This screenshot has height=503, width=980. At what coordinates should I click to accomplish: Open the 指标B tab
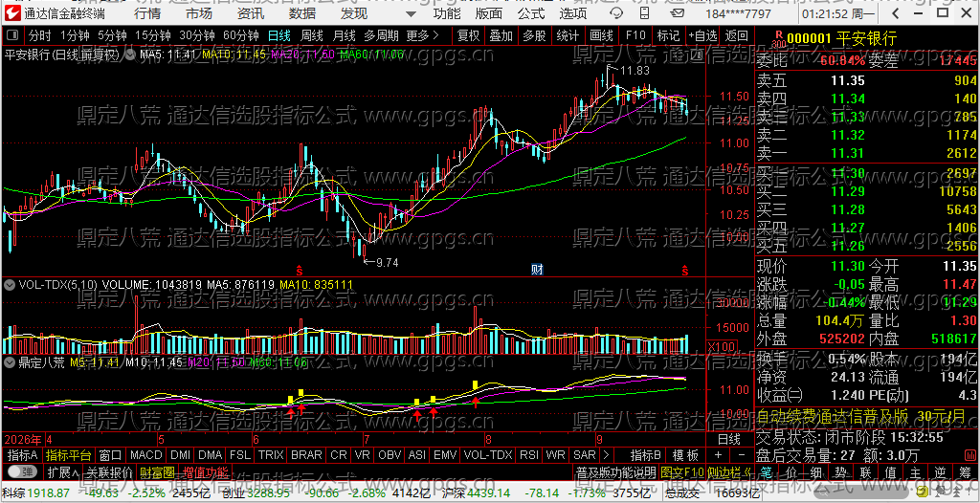click(x=646, y=455)
